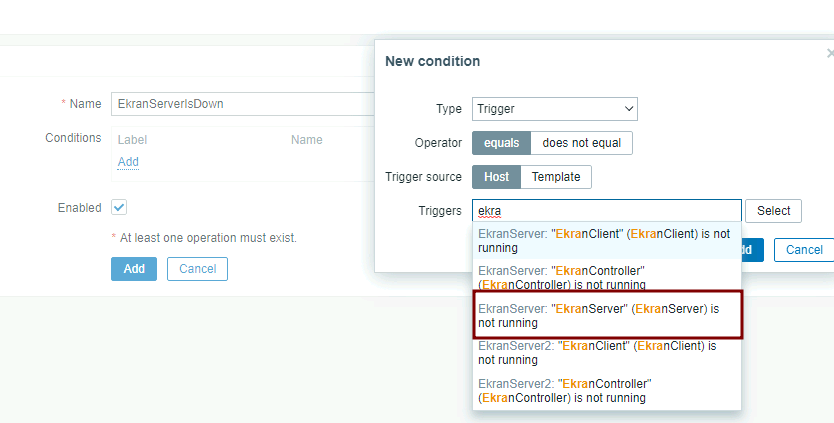Pick the highlighted EkranServer: EkranServer is not running

tap(606, 316)
